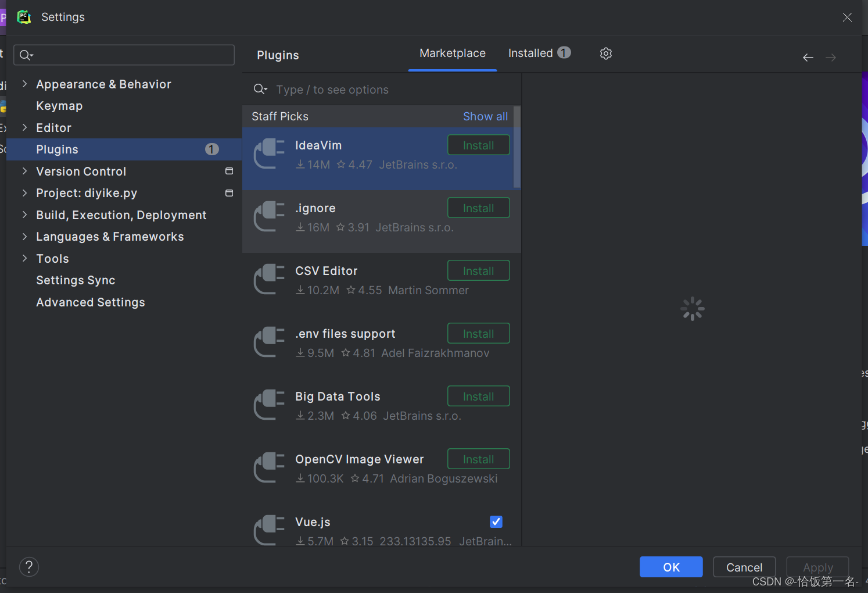The image size is (868, 593).
Task: Click the Cancel button
Action: tap(744, 567)
